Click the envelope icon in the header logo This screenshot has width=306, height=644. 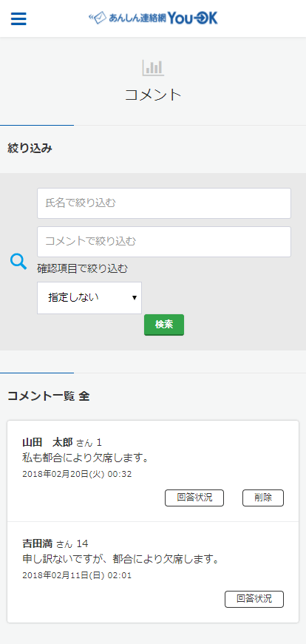click(98, 18)
